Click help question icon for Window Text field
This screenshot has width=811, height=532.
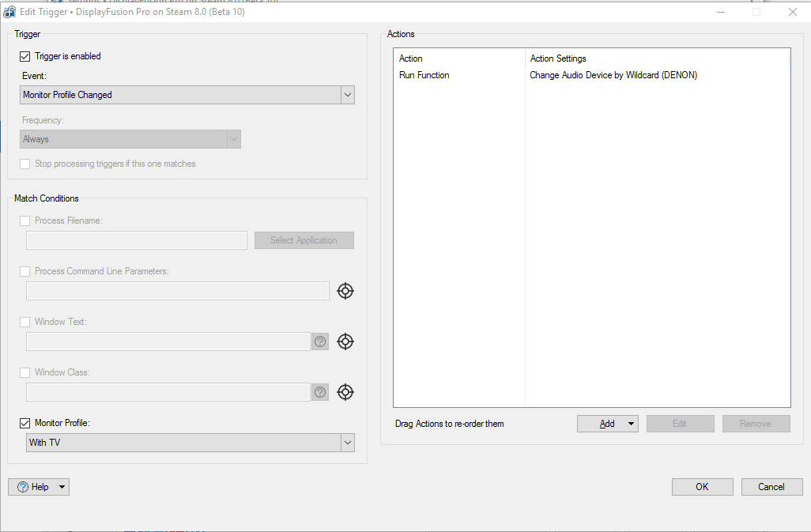(x=320, y=341)
